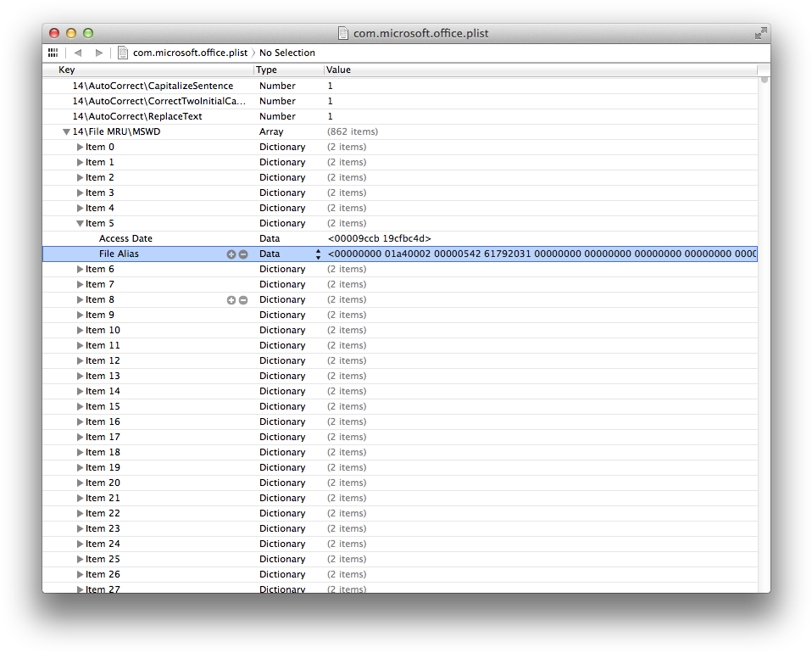
Task: Click the plus icon on File Alias row
Action: click(x=231, y=254)
